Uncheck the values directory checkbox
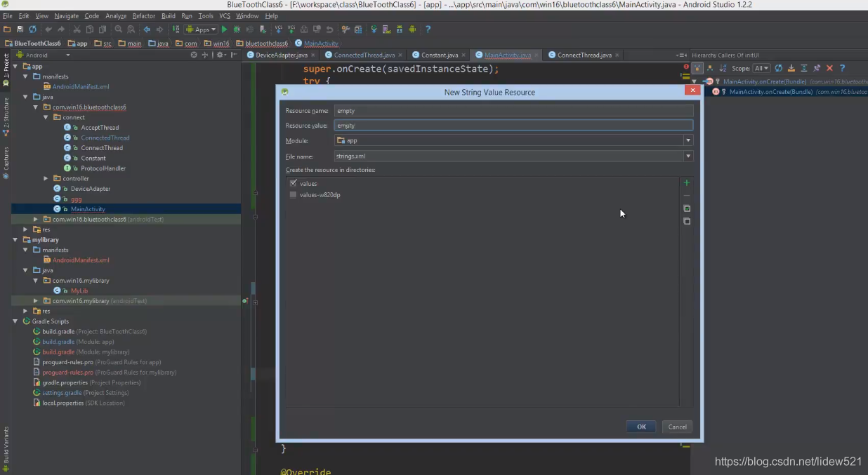Image resolution: width=868 pixels, height=475 pixels. 293,183
